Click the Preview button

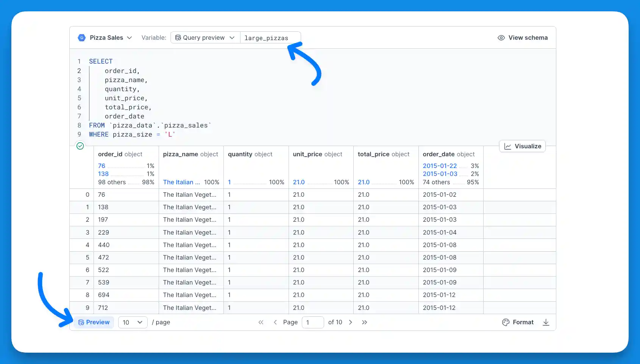tap(94, 322)
